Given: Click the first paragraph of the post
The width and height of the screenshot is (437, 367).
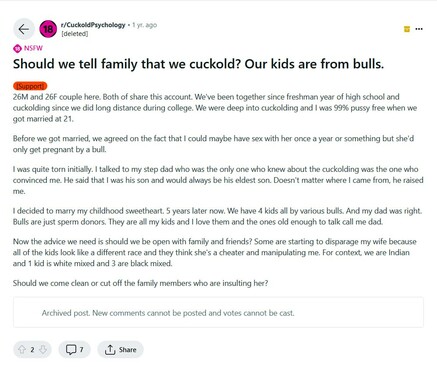Looking at the screenshot, I should [215, 108].
